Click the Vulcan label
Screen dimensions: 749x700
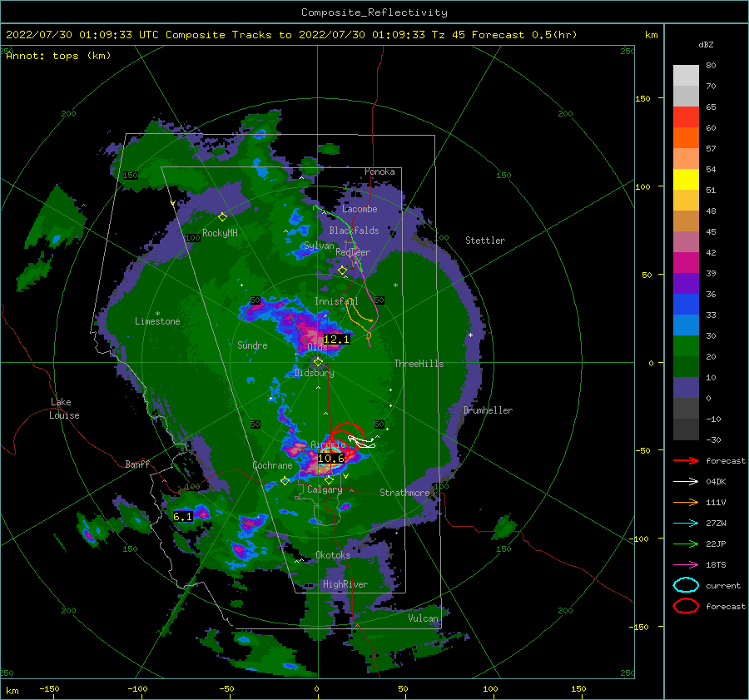[423, 618]
